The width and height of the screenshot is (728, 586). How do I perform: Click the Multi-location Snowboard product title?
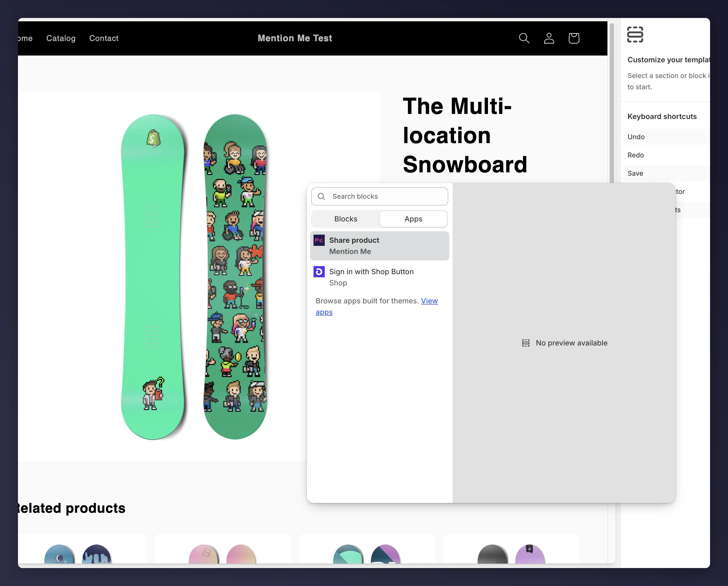(x=465, y=135)
